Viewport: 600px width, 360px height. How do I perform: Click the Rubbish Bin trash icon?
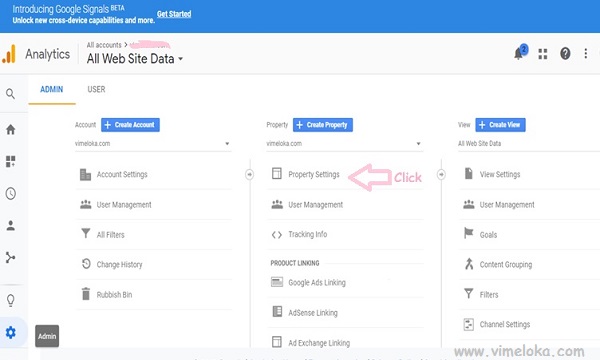(x=86, y=294)
